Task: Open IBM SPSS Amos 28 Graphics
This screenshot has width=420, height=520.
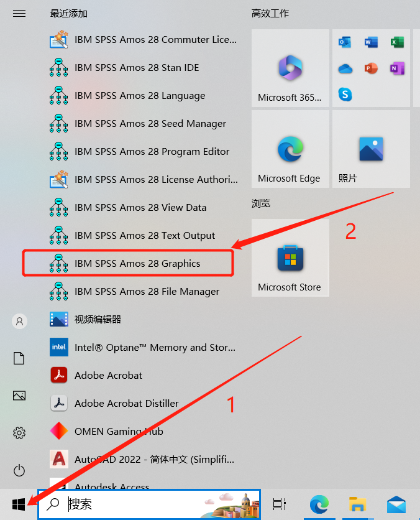Action: point(137,263)
